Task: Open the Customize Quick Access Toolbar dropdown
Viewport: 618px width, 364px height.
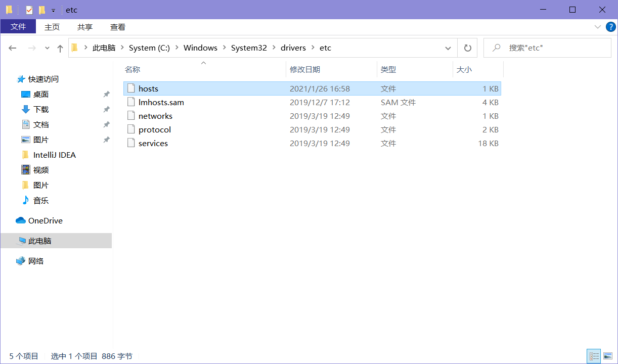Action: point(53,10)
